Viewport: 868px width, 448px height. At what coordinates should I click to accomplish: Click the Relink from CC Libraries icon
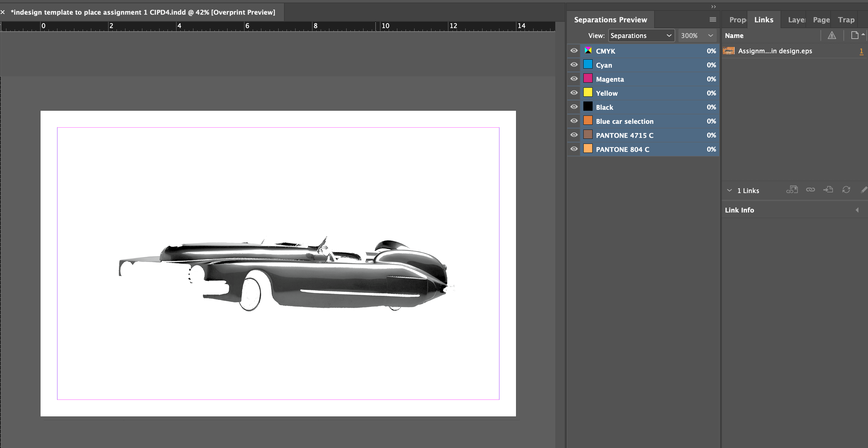tap(792, 190)
